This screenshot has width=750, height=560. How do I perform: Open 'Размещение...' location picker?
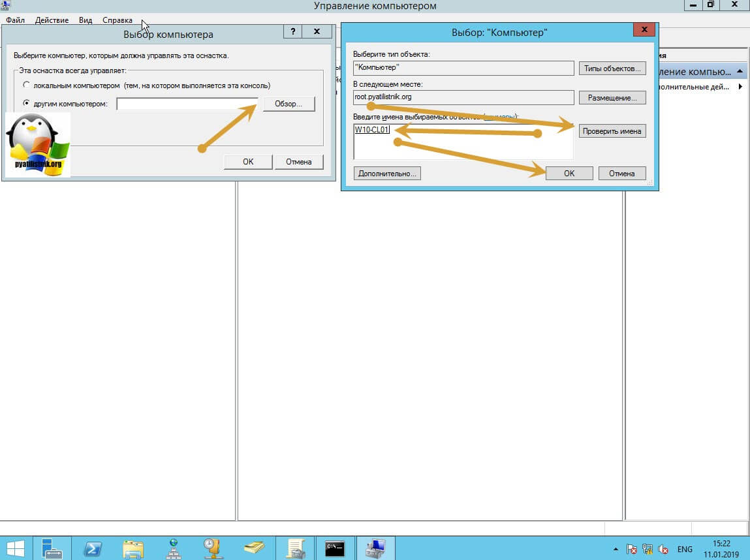click(612, 98)
